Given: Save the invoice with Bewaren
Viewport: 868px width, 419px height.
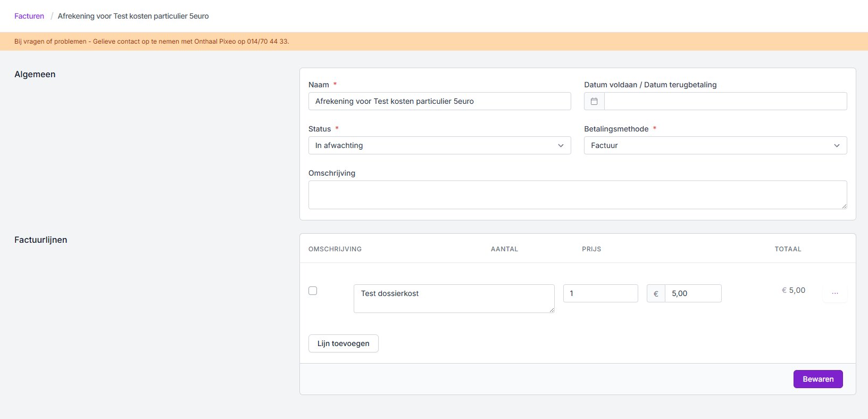Looking at the screenshot, I should pyautogui.click(x=817, y=379).
